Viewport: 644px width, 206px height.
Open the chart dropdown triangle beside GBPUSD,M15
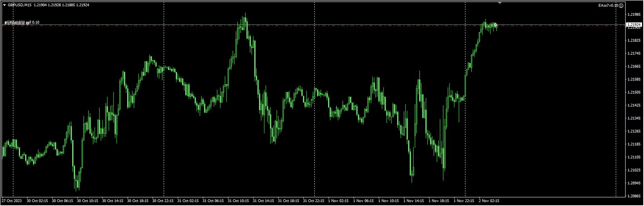click(x=4, y=5)
